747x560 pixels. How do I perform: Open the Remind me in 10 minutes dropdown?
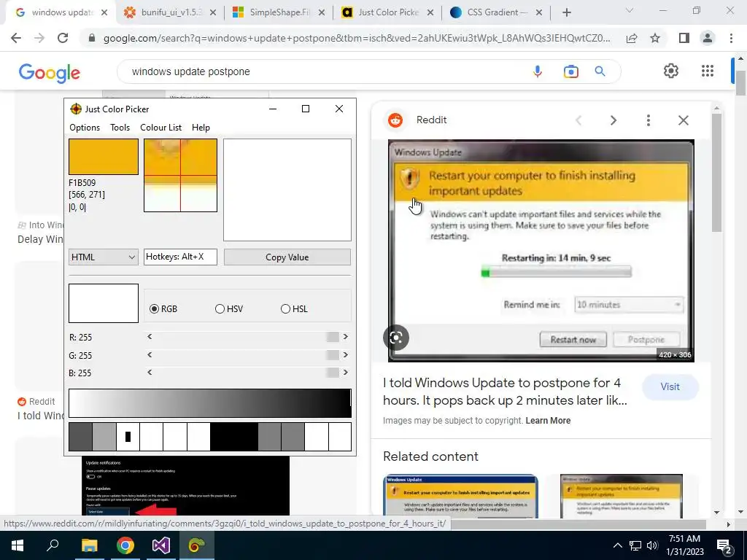tap(629, 305)
